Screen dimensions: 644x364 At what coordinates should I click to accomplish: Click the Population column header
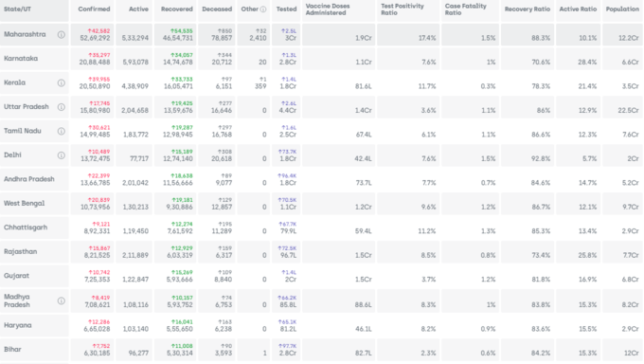[622, 9]
